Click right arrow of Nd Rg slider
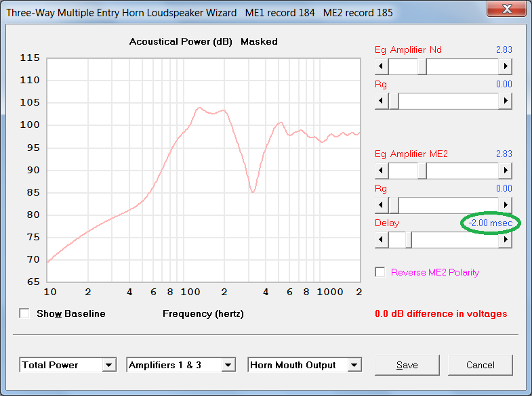 [x=505, y=101]
